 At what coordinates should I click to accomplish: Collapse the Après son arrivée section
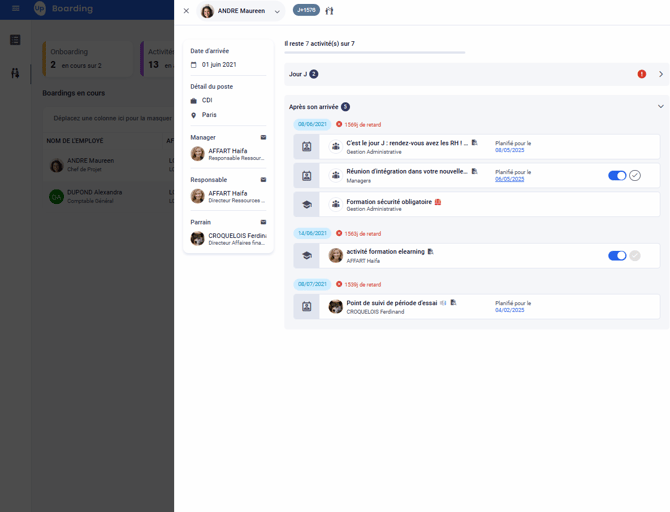pyautogui.click(x=661, y=106)
